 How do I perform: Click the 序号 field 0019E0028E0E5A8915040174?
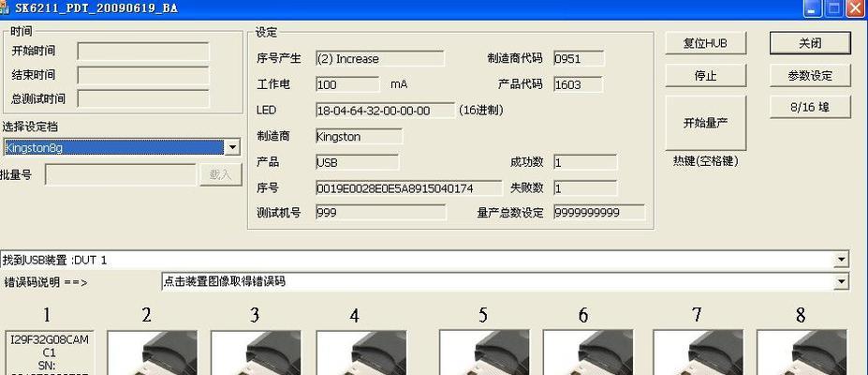pyautogui.click(x=408, y=188)
